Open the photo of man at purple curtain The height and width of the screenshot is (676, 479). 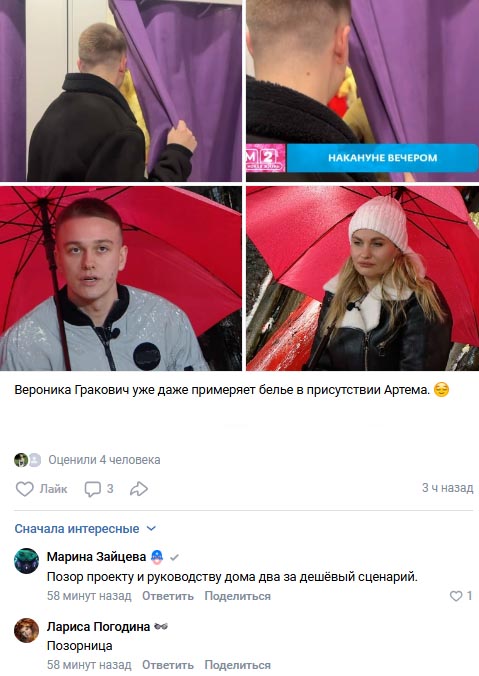coord(121,91)
